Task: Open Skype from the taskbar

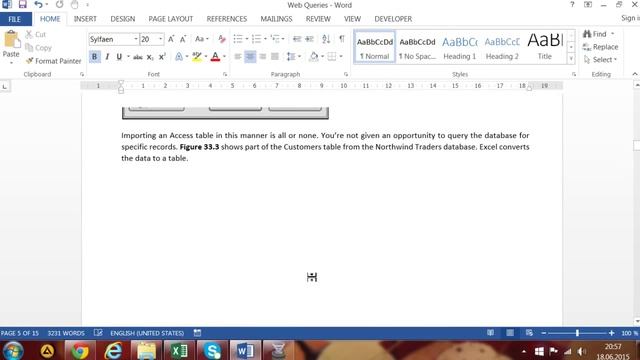Action: (x=212, y=351)
